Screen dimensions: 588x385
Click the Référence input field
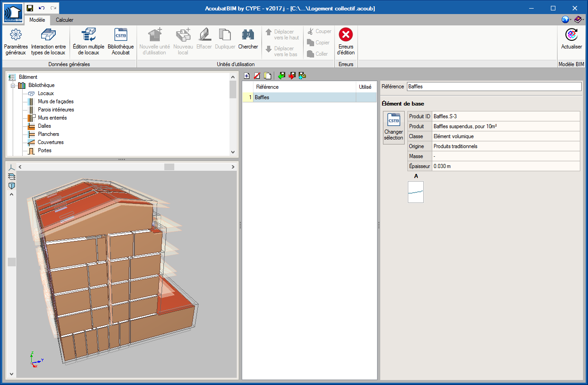[494, 87]
